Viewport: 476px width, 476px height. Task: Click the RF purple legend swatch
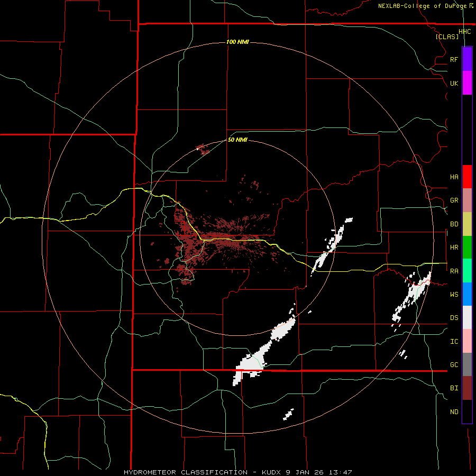click(x=467, y=59)
